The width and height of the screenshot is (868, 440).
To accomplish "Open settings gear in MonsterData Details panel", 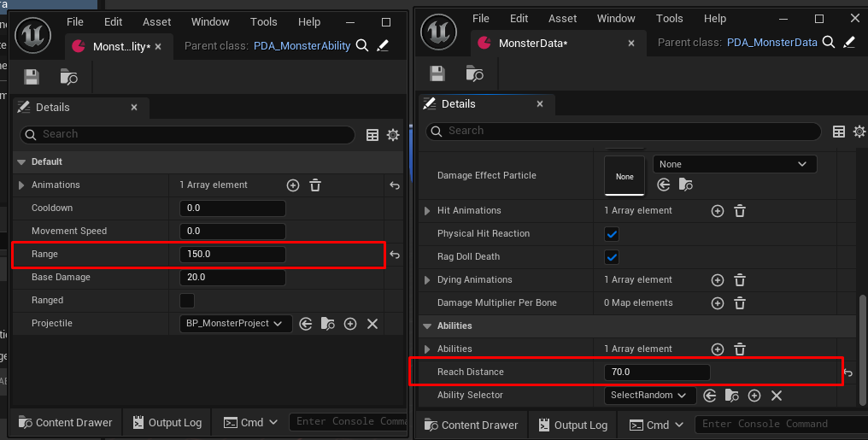I will [859, 131].
